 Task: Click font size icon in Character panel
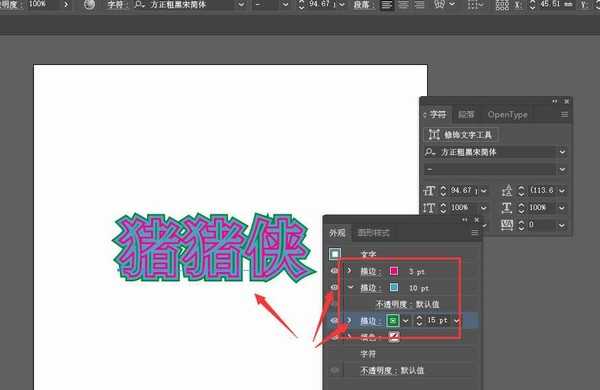pos(429,190)
